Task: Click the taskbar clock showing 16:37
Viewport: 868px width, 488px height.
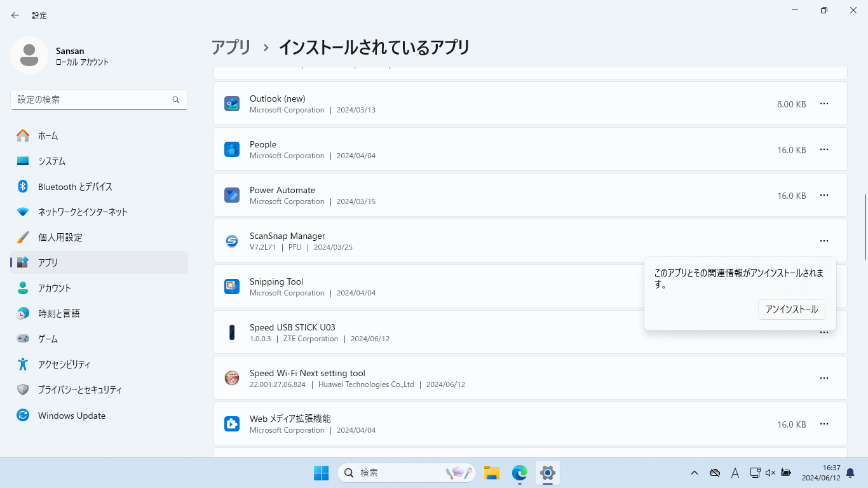Action: [x=821, y=473]
